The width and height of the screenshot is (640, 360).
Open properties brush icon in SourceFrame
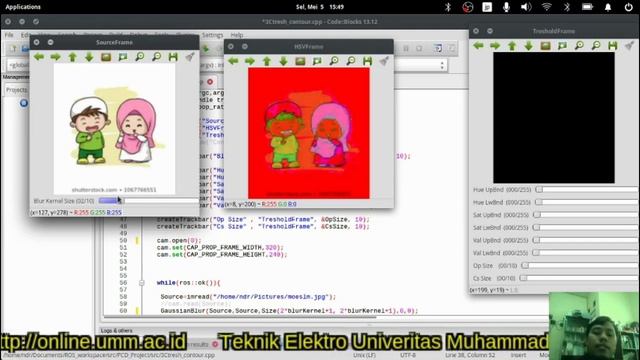pos(190,57)
